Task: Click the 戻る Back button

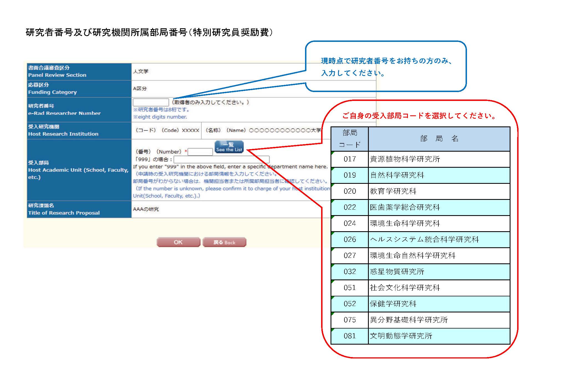Action: pos(224,242)
